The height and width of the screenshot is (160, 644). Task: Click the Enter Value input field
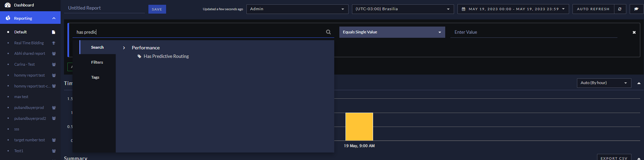[x=534, y=32]
